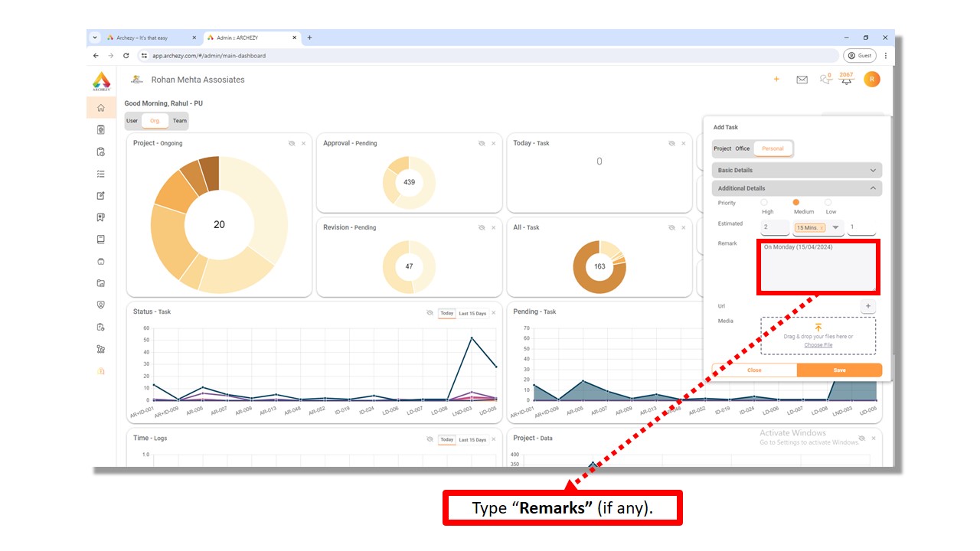Viewport: 980px width, 551px height.
Task: Open the Estimated time unit dropdown arrow
Action: pos(836,227)
